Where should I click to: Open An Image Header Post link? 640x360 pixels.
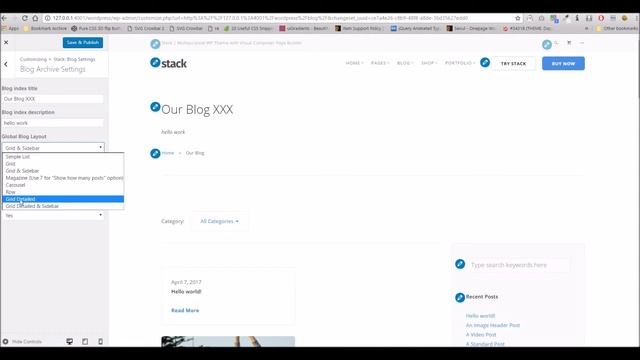(x=493, y=325)
